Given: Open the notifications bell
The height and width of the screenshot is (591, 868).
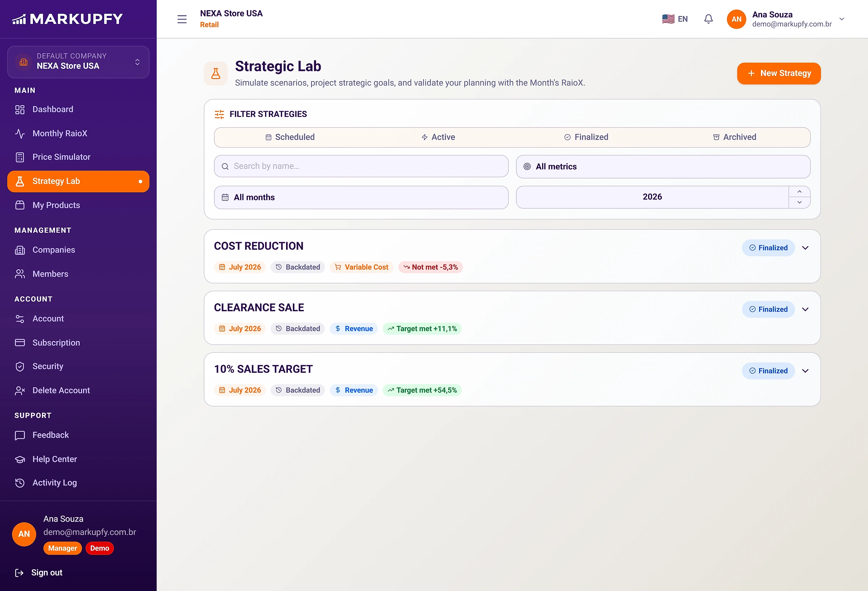Looking at the screenshot, I should tap(708, 19).
